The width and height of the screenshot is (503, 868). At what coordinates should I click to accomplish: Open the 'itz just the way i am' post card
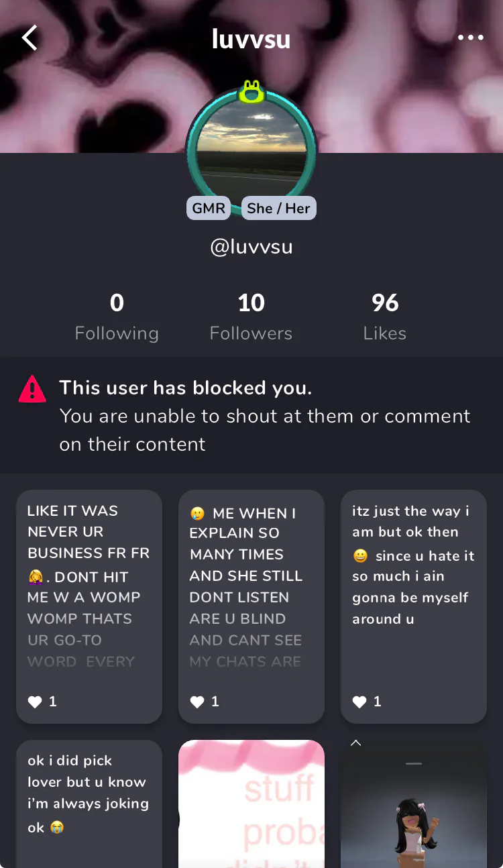pos(414,606)
